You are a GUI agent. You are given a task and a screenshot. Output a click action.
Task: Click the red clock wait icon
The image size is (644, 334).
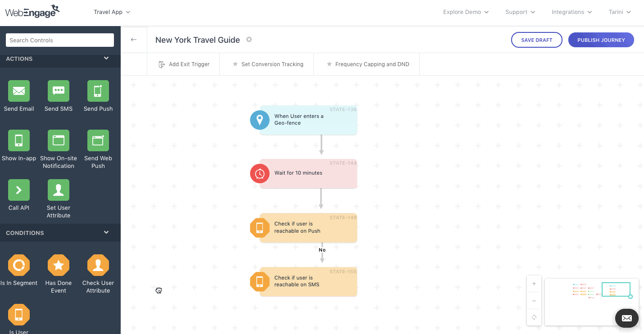tap(260, 173)
